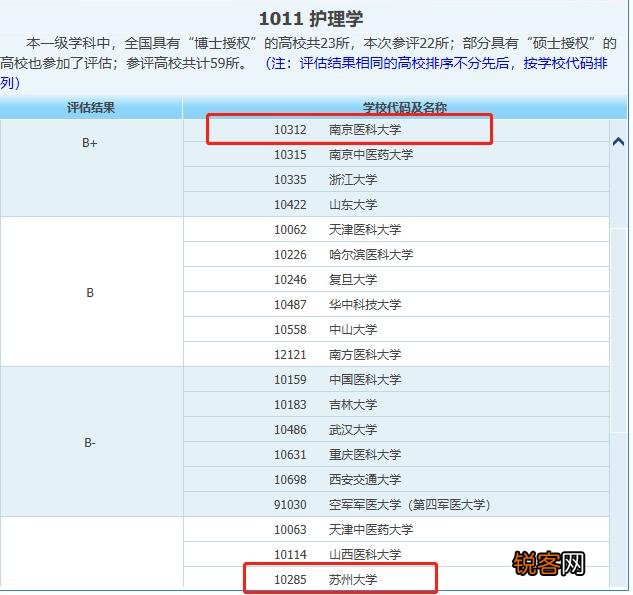Image resolution: width=633 pixels, height=595 pixels.
Task: Select row 12121 南方医科大学
Action: tap(396, 355)
